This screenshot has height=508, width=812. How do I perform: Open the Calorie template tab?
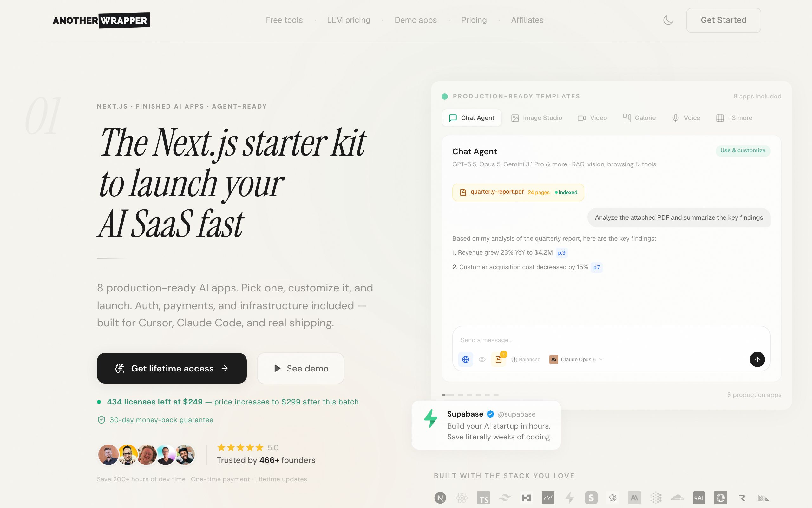click(639, 118)
